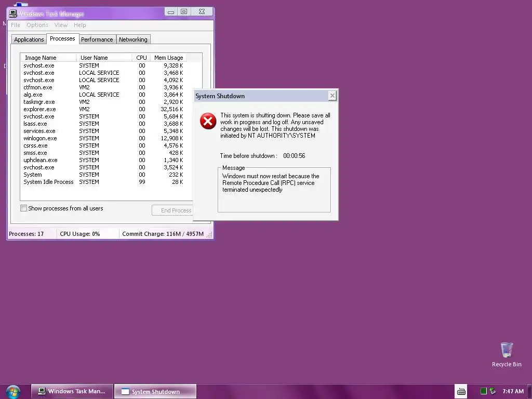
Task: Click the Commit Charge status entry
Action: click(x=163, y=234)
